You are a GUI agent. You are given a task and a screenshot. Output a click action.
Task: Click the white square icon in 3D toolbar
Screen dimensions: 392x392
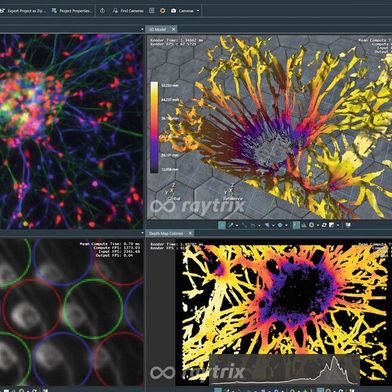tap(332, 225)
